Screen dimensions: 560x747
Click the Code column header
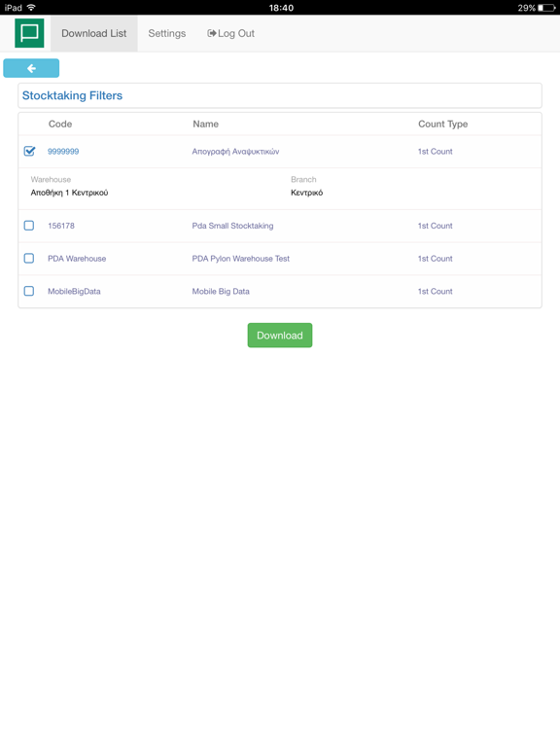(60, 124)
